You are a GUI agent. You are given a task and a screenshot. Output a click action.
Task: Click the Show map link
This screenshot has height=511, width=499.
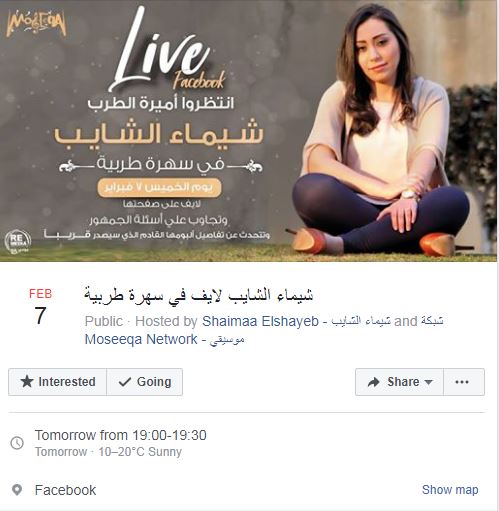(x=450, y=490)
